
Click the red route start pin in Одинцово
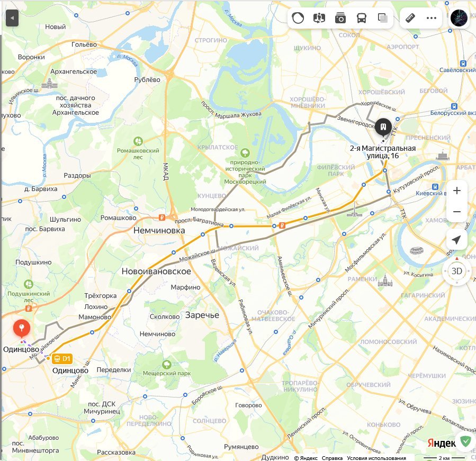coord(22,329)
